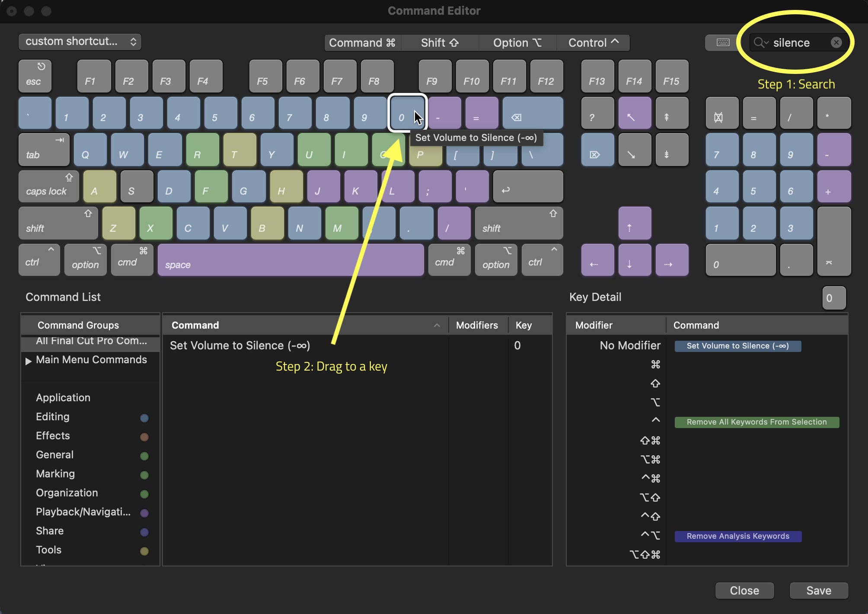Click the delete backspace key
Screen dimensions: 868x614
[x=533, y=113]
